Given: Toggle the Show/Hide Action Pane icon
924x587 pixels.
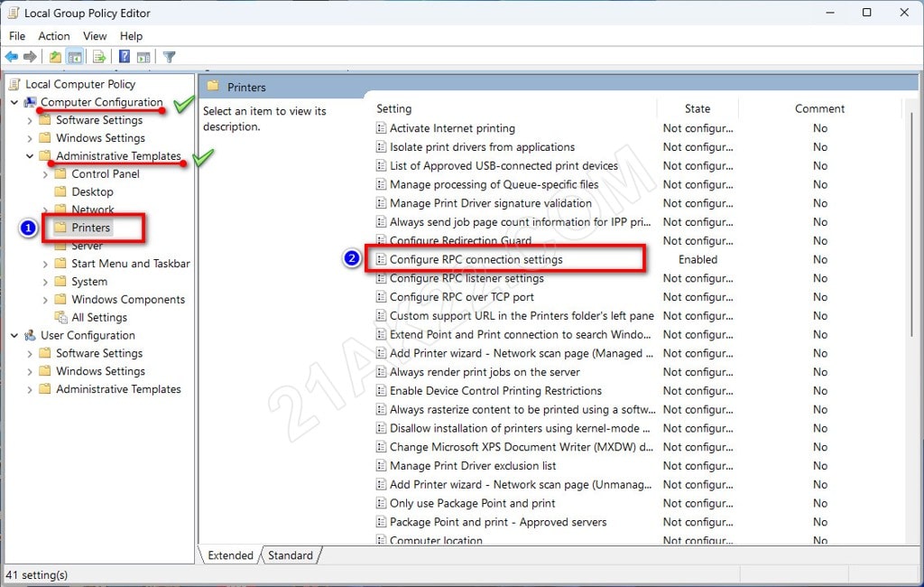Looking at the screenshot, I should click(143, 57).
